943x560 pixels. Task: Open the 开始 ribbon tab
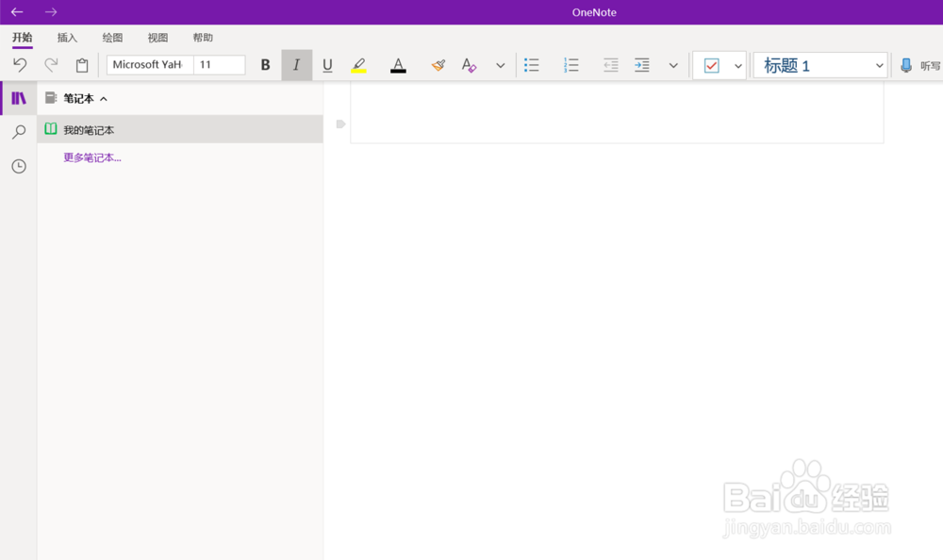click(x=23, y=38)
